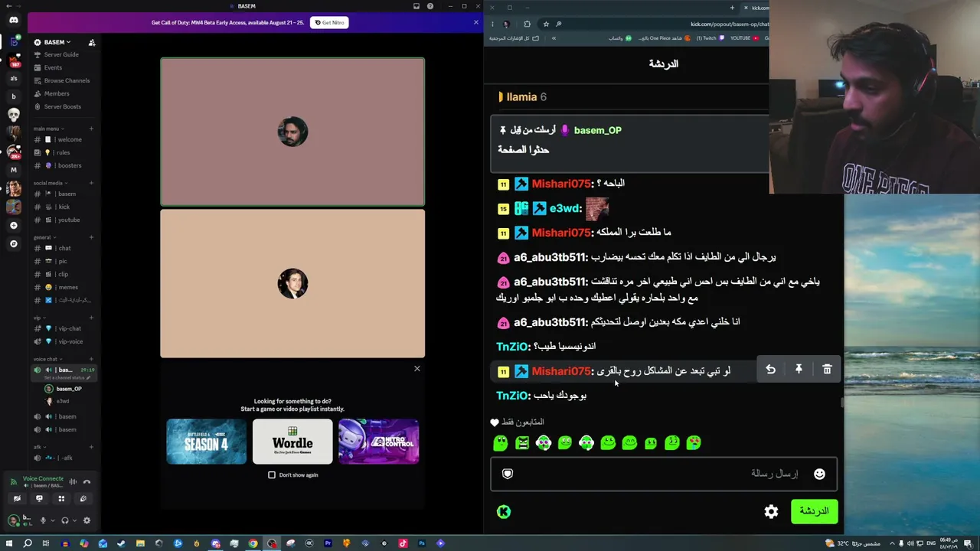The image size is (980, 551).
Task: Bookmark this page with star icon
Action: pyautogui.click(x=546, y=24)
